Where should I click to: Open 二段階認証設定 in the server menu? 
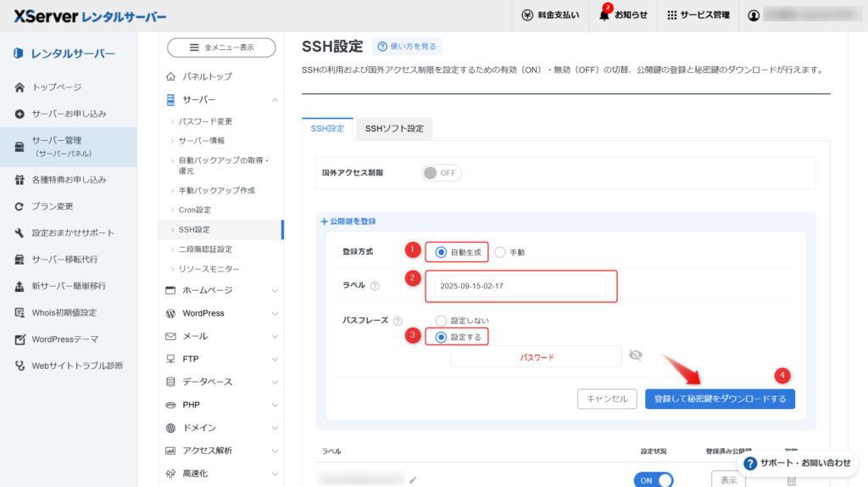click(x=205, y=249)
